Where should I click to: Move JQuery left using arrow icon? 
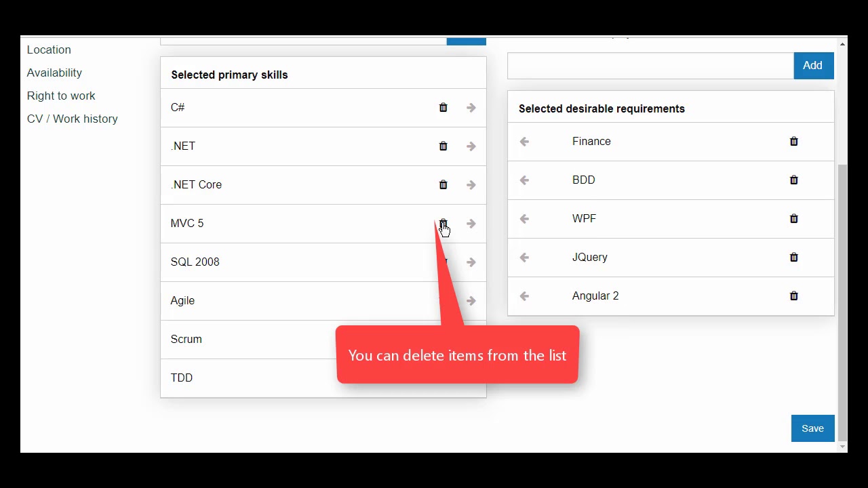[x=524, y=258]
